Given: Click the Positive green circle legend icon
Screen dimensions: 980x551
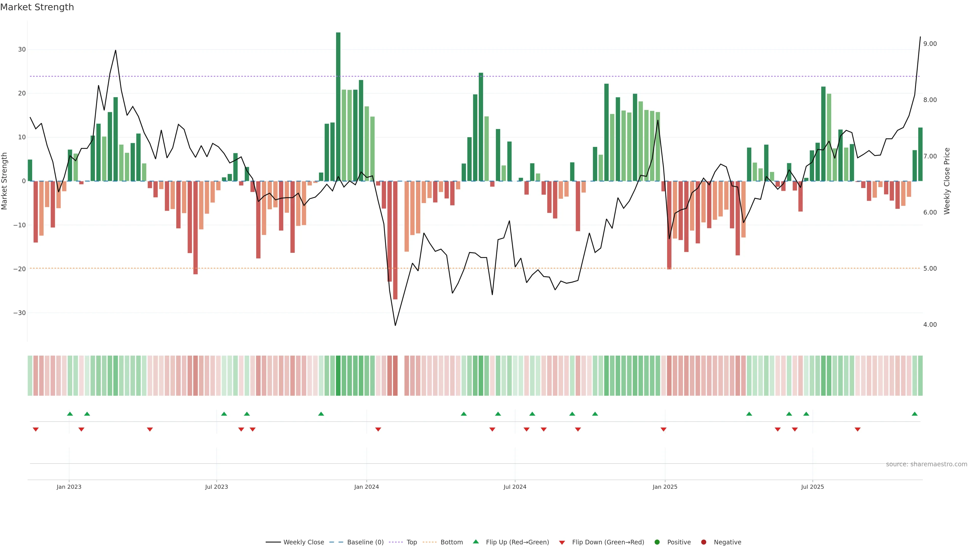Looking at the screenshot, I should (x=657, y=542).
